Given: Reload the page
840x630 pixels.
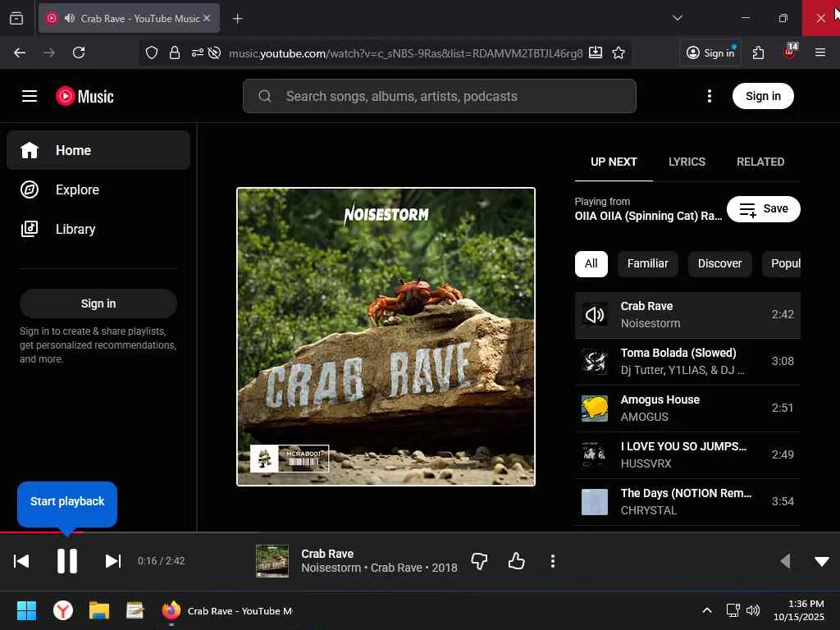Looking at the screenshot, I should (79, 52).
